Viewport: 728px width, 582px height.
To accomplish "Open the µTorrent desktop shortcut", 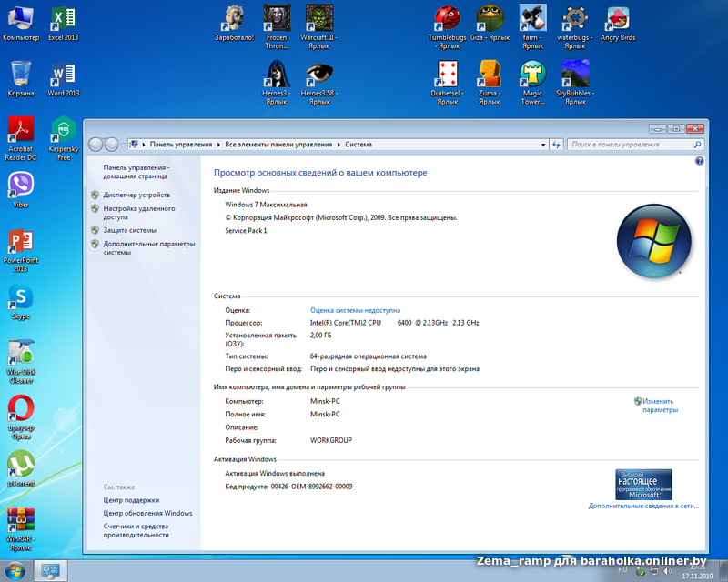I will point(21,468).
